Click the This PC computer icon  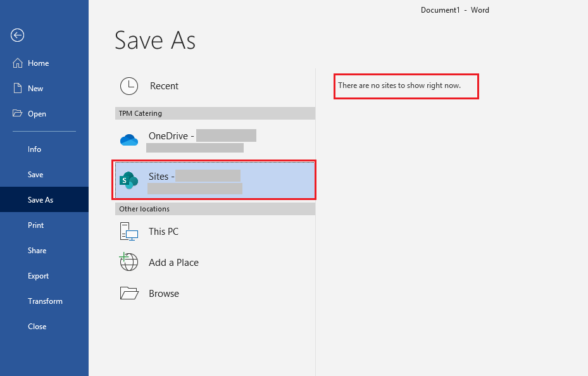click(x=128, y=231)
